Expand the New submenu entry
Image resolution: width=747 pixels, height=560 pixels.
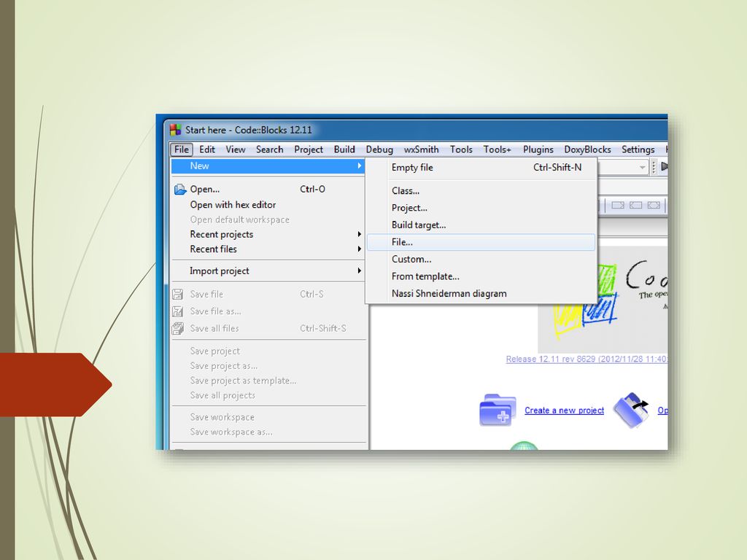coord(268,166)
